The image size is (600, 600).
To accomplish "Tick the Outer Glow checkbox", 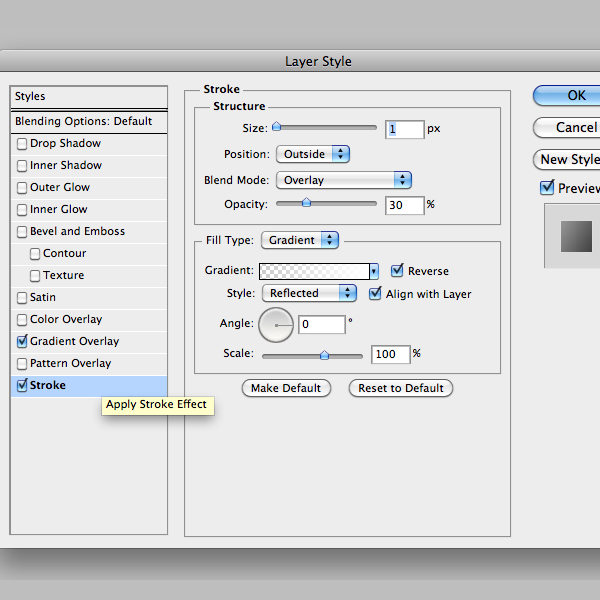I will pyautogui.click(x=22, y=188).
